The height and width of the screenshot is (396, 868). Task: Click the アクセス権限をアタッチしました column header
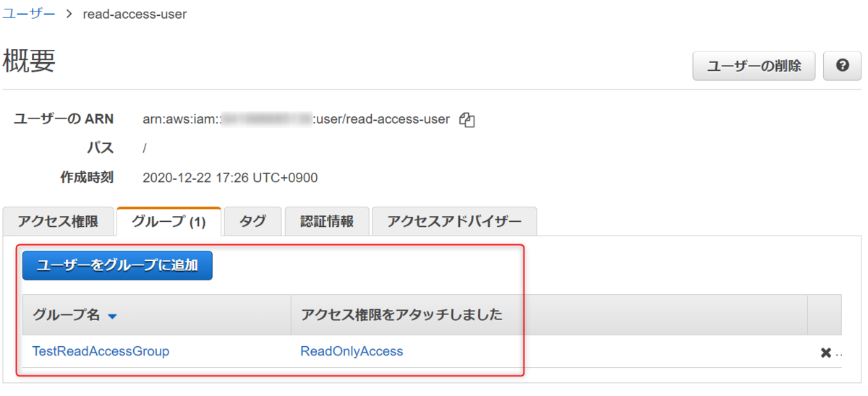click(549, 315)
